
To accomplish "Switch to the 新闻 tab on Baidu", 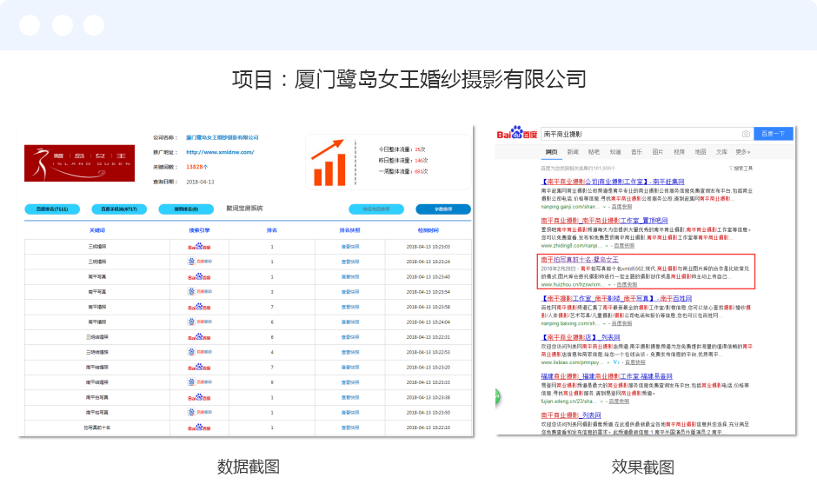I will [x=573, y=151].
